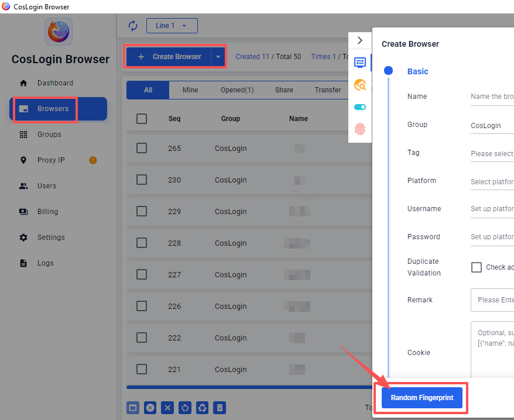514x420 pixels.
Task: Check the box for row Seq 222
Action: [x=142, y=338]
